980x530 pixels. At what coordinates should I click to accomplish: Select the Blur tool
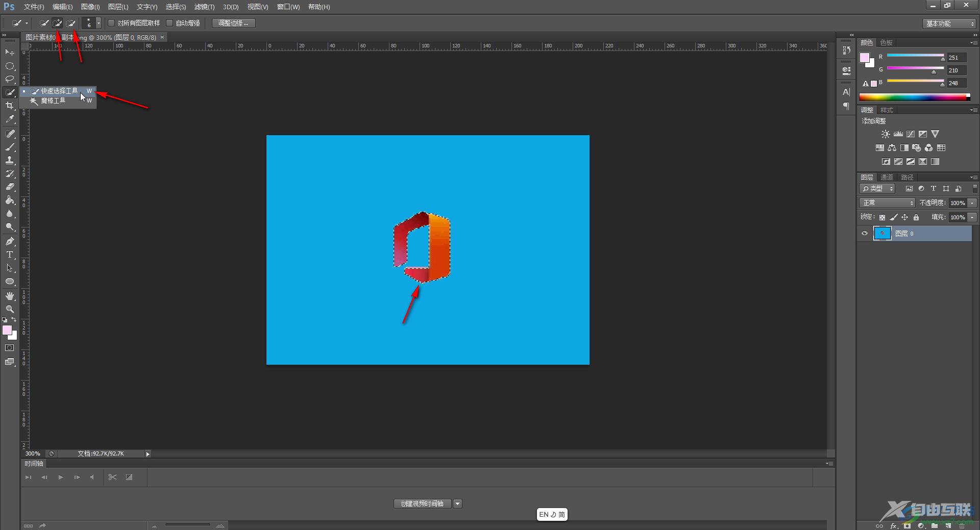click(10, 214)
